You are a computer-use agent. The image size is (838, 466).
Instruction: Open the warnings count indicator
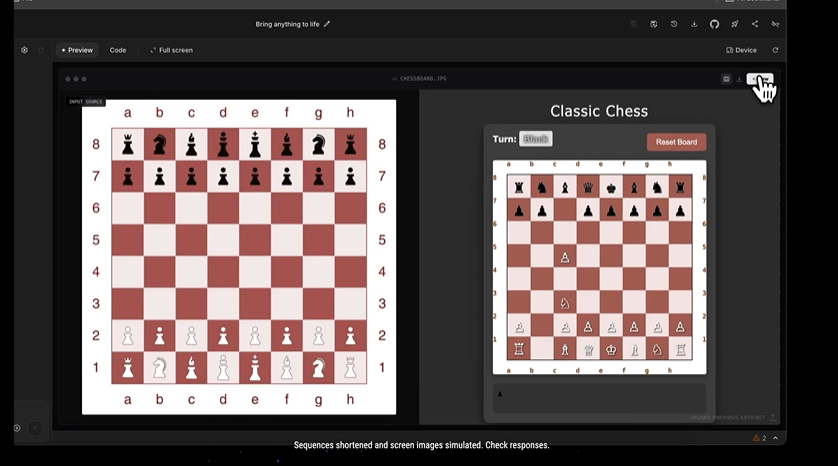[x=759, y=438]
